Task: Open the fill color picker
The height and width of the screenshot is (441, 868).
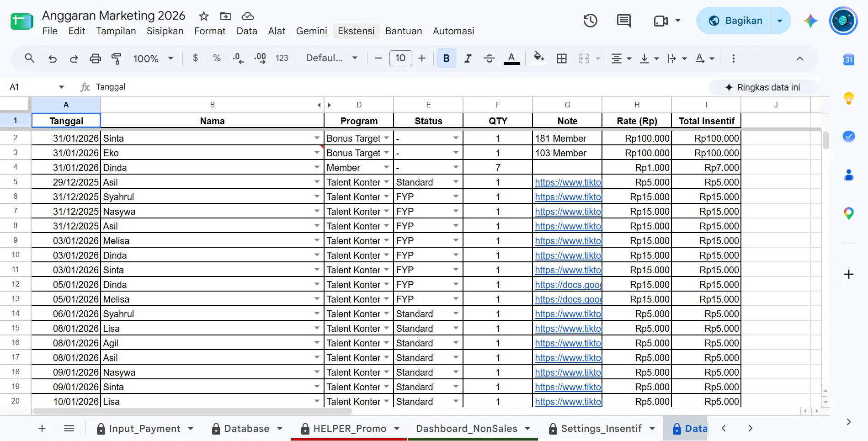Action: pyautogui.click(x=539, y=58)
